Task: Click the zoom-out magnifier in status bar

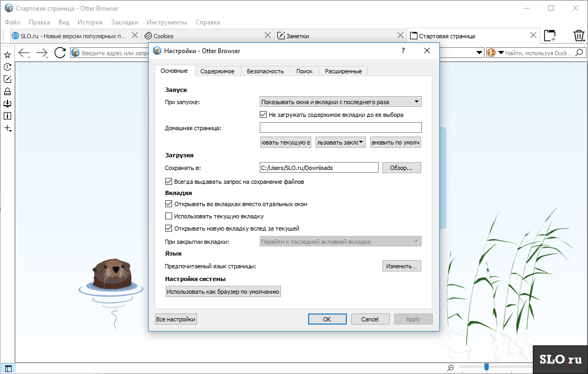Action: point(450,368)
